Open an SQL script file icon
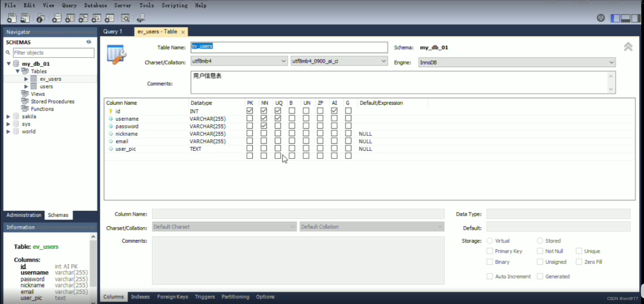The width and height of the screenshot is (644, 304). pyautogui.click(x=25, y=18)
